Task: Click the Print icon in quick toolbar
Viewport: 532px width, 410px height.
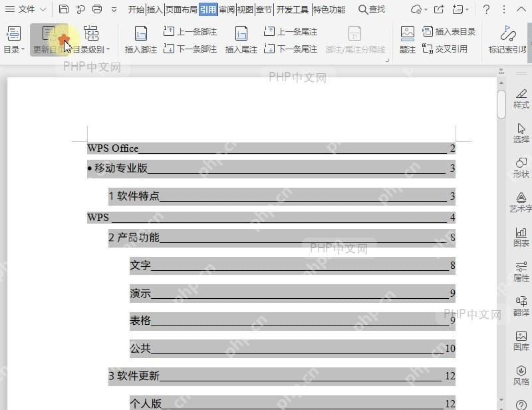Action: pyautogui.click(x=97, y=9)
